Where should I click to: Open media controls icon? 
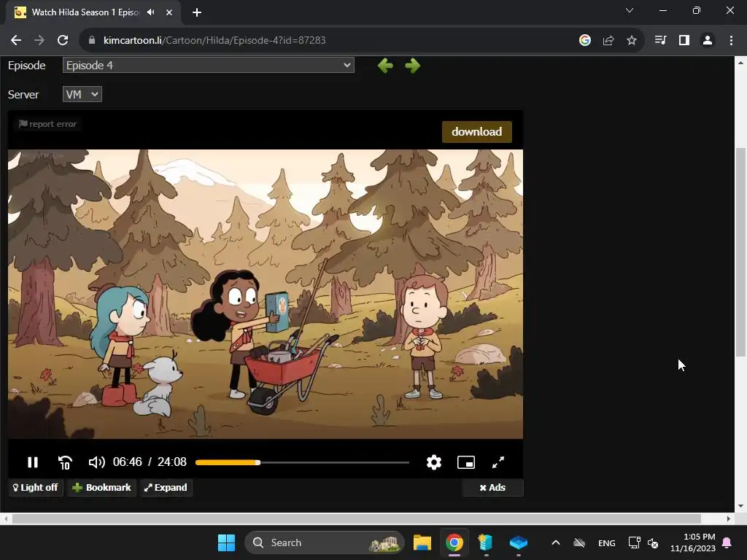pyautogui.click(x=660, y=41)
